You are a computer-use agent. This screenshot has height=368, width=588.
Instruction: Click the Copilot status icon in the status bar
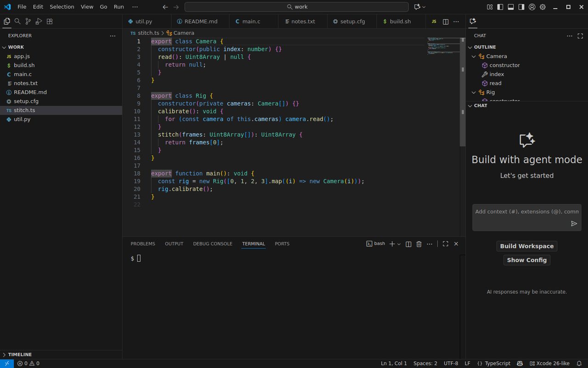[520, 363]
